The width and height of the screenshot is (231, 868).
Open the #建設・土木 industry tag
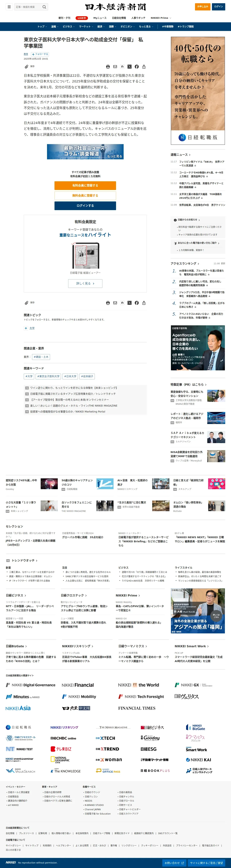[41, 357]
